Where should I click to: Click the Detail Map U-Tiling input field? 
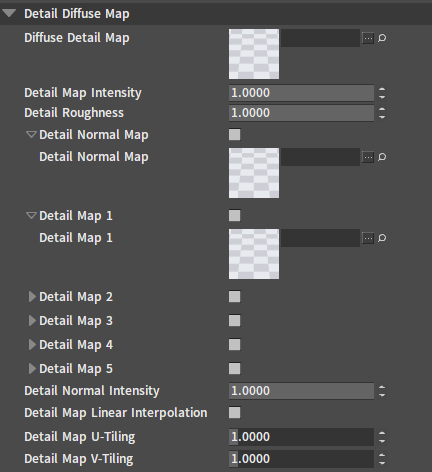click(x=301, y=437)
